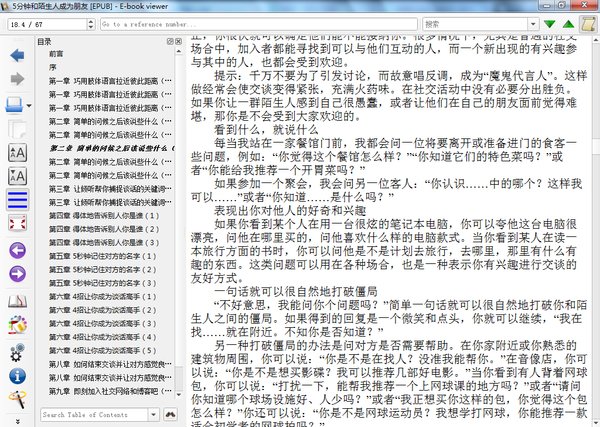Increase font size with the larger AA icon
The height and width of the screenshot is (427, 600).
coord(17,153)
